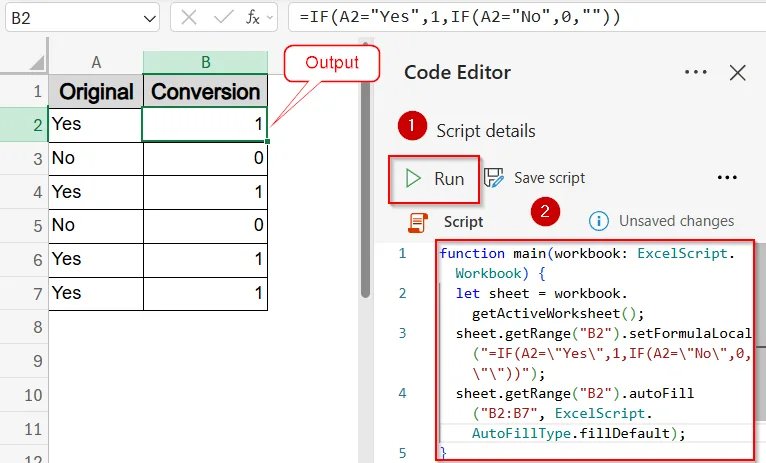This screenshot has width=766, height=463.
Task: Open the Name Box dropdown arrow
Action: pyautogui.click(x=149, y=19)
